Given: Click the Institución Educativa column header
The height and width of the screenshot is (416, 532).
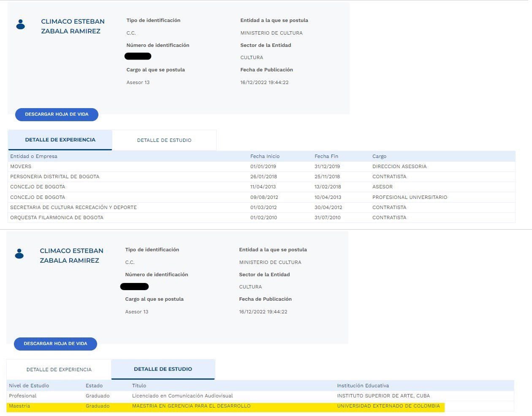Looking at the screenshot, I should 363,386.
